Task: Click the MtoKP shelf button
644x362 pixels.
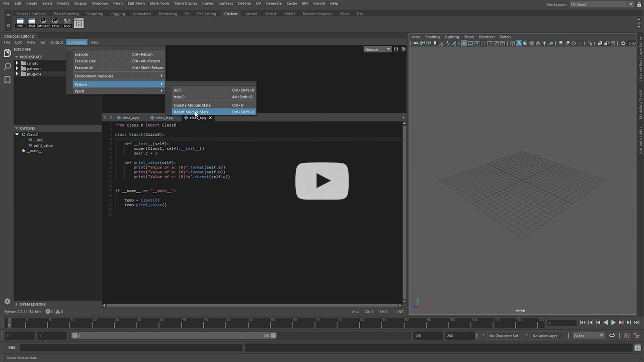Action: pos(43,23)
